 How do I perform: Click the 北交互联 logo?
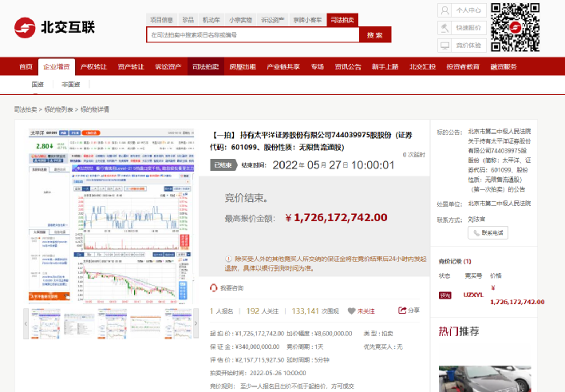[x=54, y=27]
